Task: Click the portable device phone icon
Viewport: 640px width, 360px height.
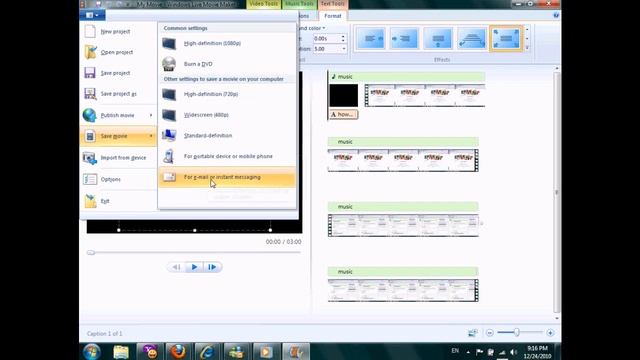Action: [x=169, y=156]
